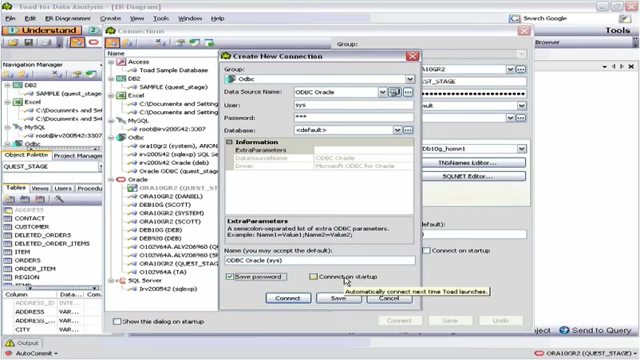Click the ellipsis button next to Database field

coord(408,130)
